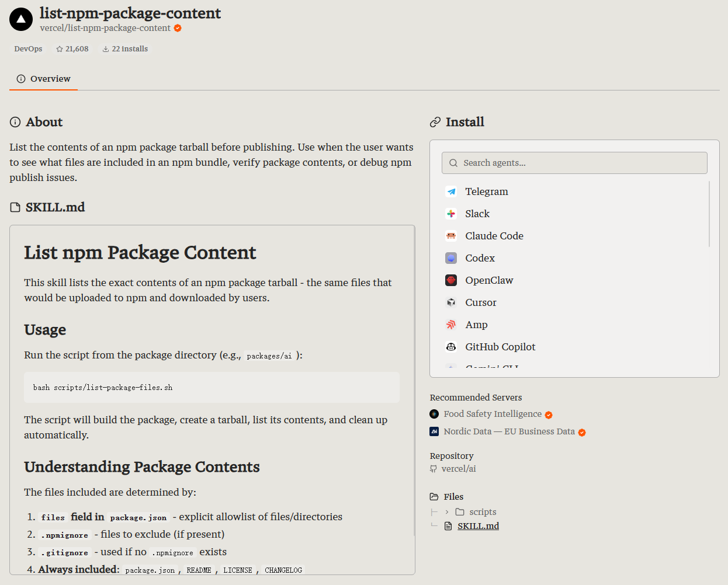Click the list-npm-package-content page title

point(130,13)
